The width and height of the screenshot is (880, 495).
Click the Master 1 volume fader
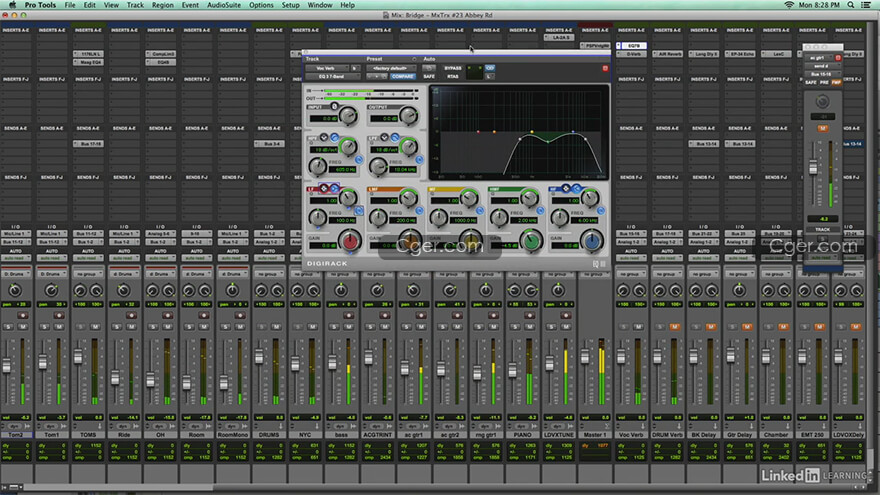[x=585, y=357]
